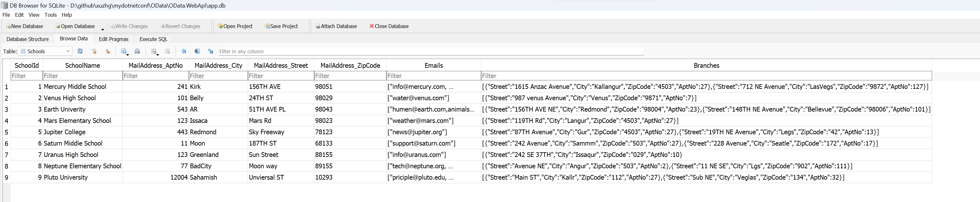Open the find and replace icon
Image resolution: width=980 pixels, height=202 pixels.
point(211,51)
